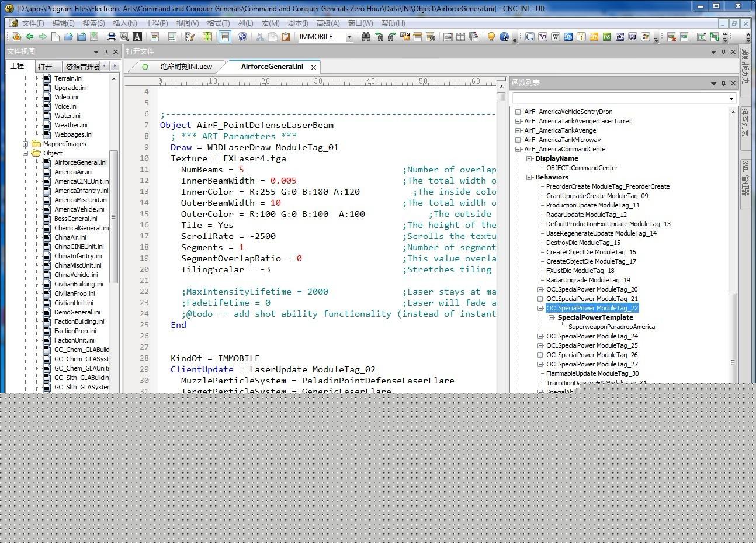This screenshot has width=756, height=543.
Task: Open the 帮助(H) menu
Action: (x=393, y=23)
